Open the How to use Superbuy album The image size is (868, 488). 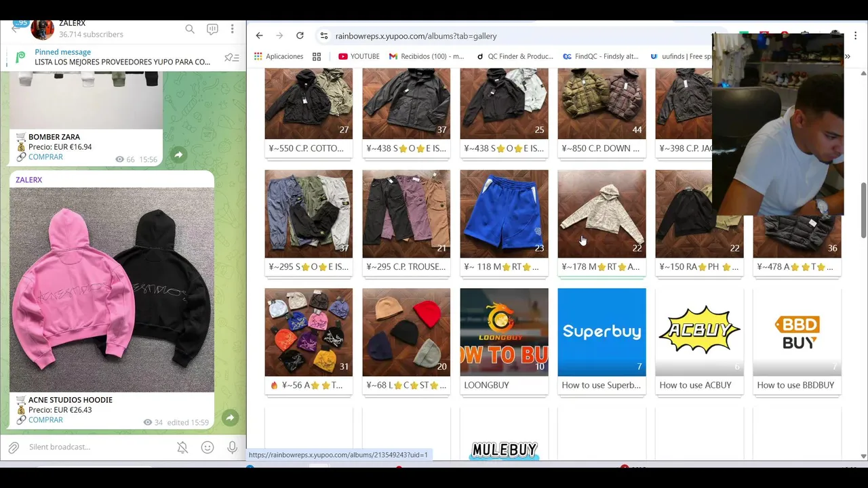(601, 342)
